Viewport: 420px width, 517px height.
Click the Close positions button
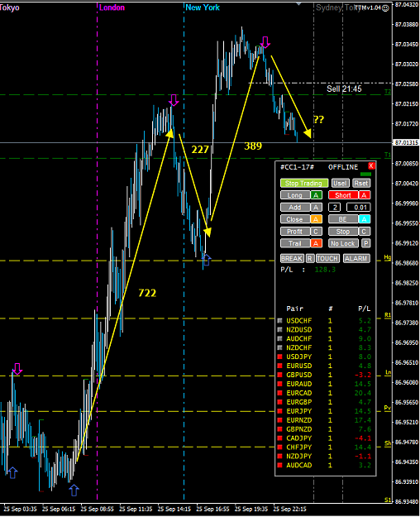[x=294, y=219]
